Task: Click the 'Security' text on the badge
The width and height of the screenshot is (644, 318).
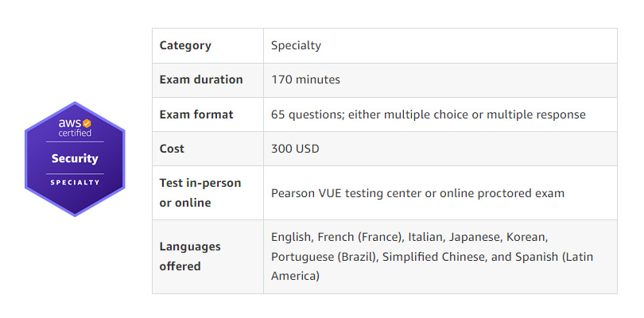Action: 75,158
